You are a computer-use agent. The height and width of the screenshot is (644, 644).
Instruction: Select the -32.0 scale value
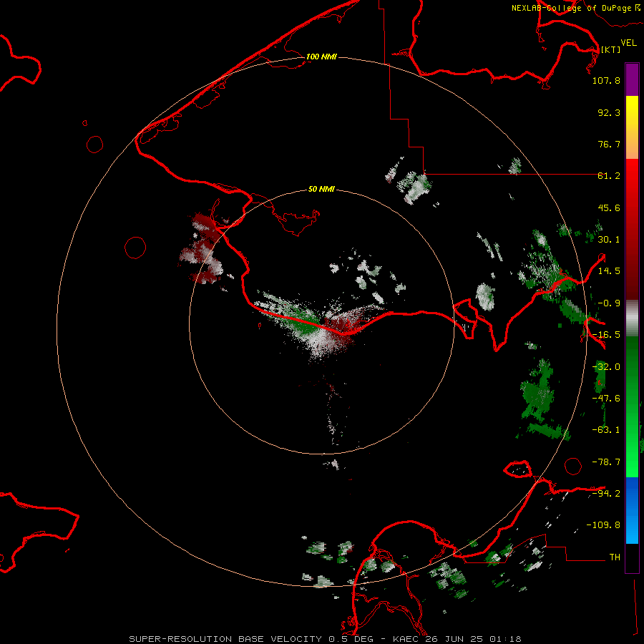606,367
